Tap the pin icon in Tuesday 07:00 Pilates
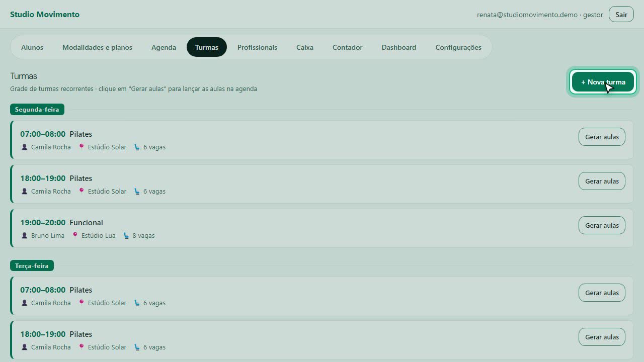Screen dimensions: 644x362 81,303
